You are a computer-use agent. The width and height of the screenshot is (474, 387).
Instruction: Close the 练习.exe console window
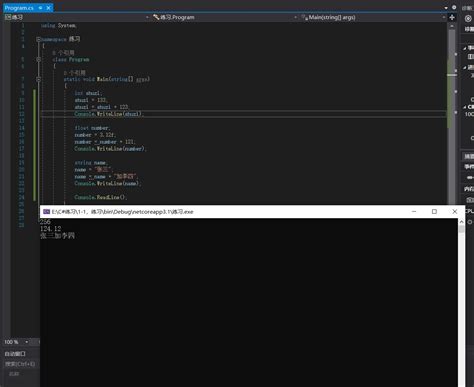coord(455,212)
